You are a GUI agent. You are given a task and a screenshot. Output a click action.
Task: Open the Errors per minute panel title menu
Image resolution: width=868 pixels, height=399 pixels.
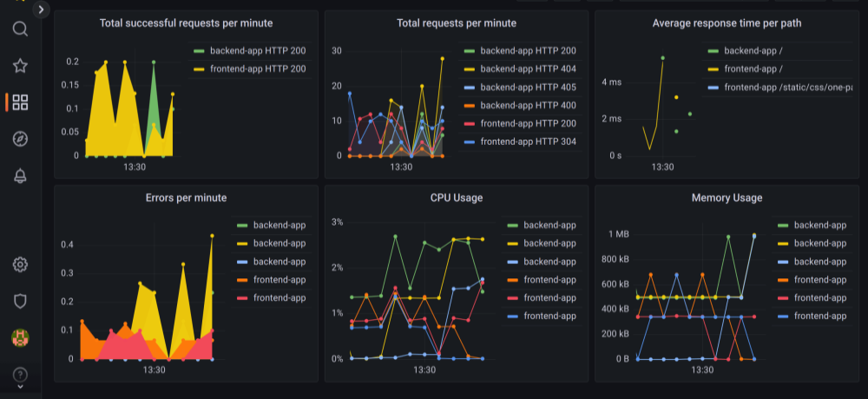[x=186, y=198]
